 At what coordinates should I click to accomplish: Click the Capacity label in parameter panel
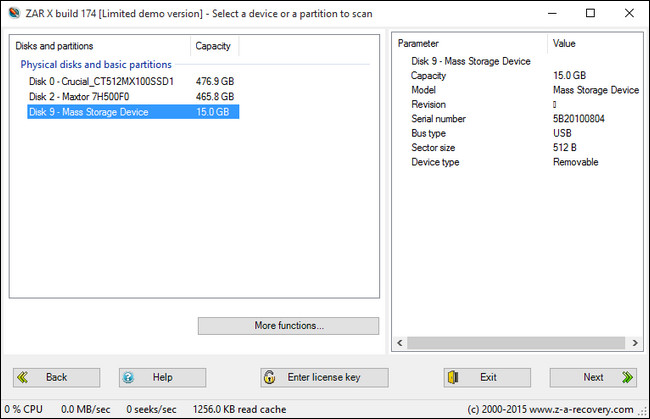429,76
